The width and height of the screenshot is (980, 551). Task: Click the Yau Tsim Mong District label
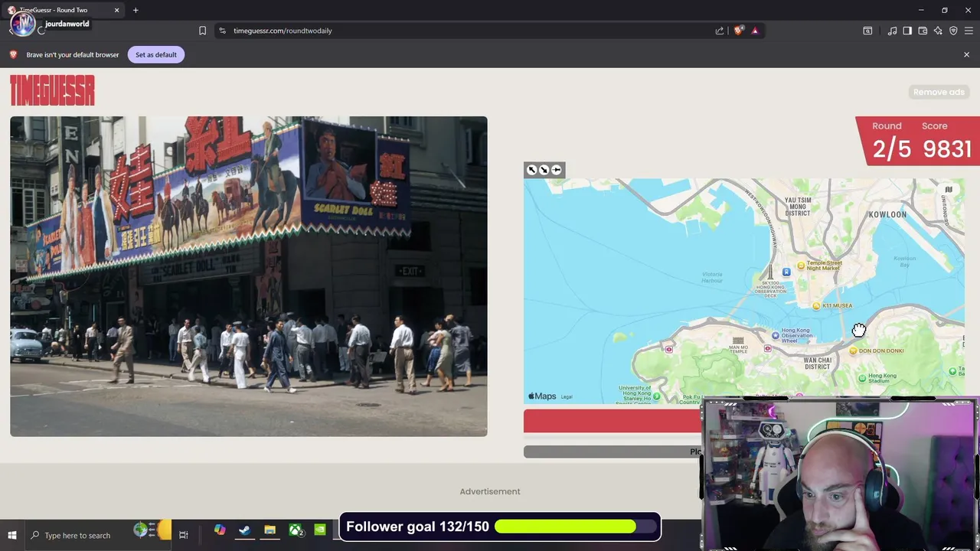(x=798, y=207)
